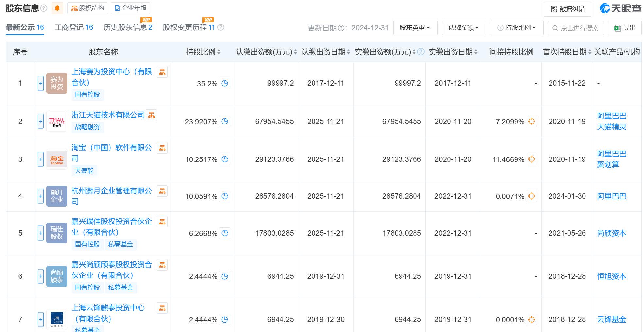
Task: Click indirect holding icon next to 7.2099%
Action: tap(532, 121)
